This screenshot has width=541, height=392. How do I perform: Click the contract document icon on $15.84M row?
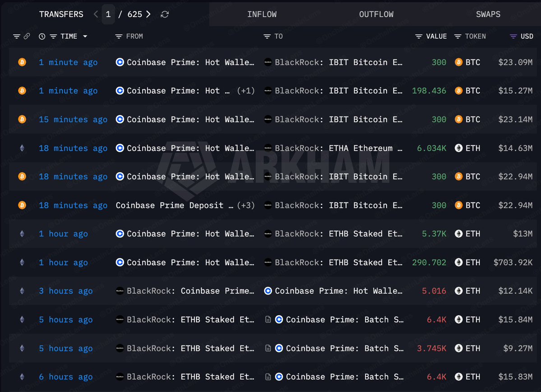click(268, 319)
